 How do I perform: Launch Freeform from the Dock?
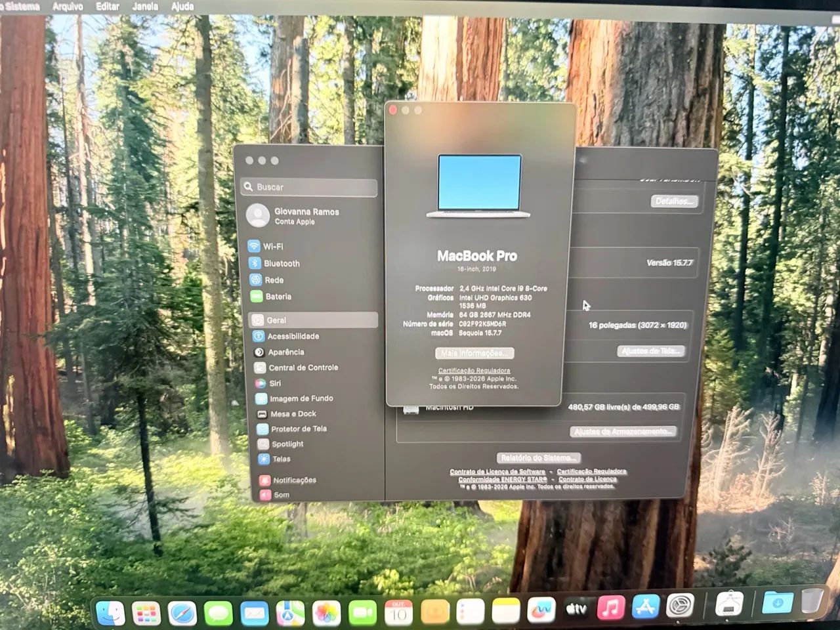[x=541, y=610]
